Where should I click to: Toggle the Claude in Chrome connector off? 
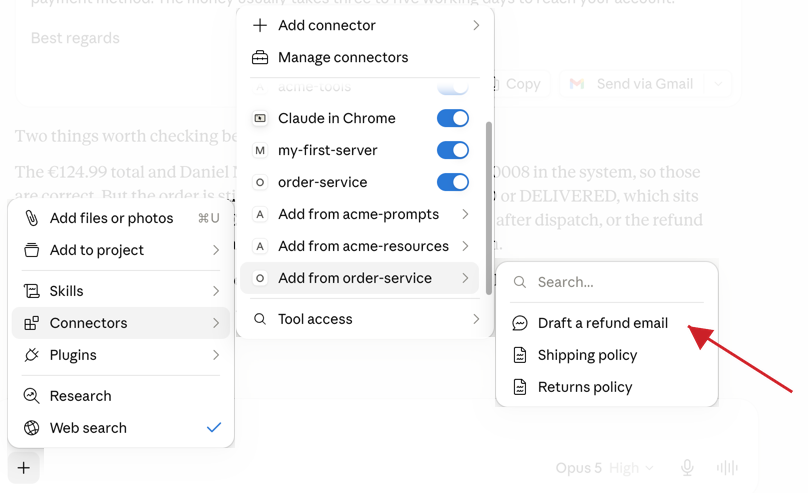point(453,118)
